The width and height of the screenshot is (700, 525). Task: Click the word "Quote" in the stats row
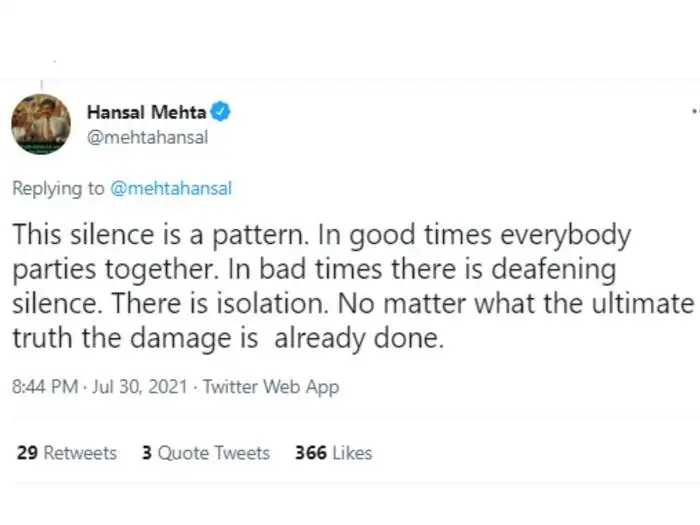pos(181,453)
